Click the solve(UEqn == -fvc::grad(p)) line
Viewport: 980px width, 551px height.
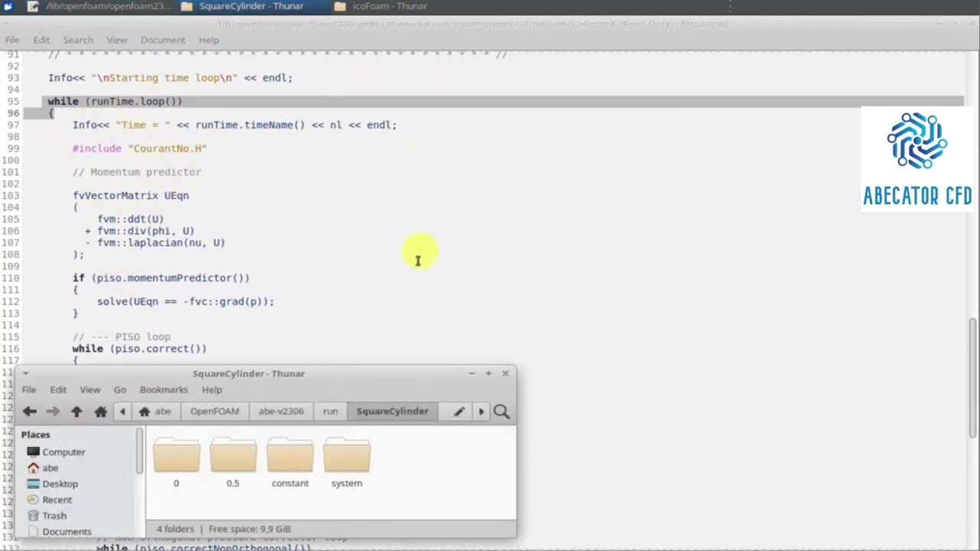tap(185, 302)
